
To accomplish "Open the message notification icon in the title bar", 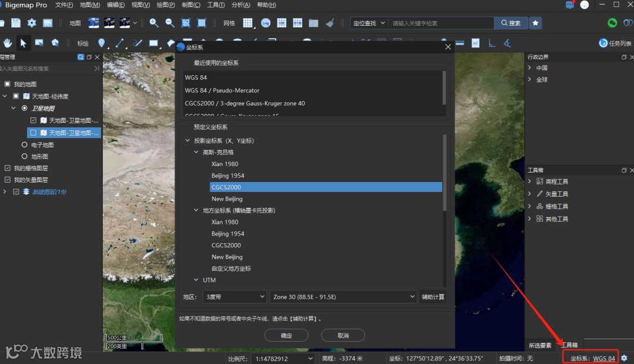I will (569, 5).
